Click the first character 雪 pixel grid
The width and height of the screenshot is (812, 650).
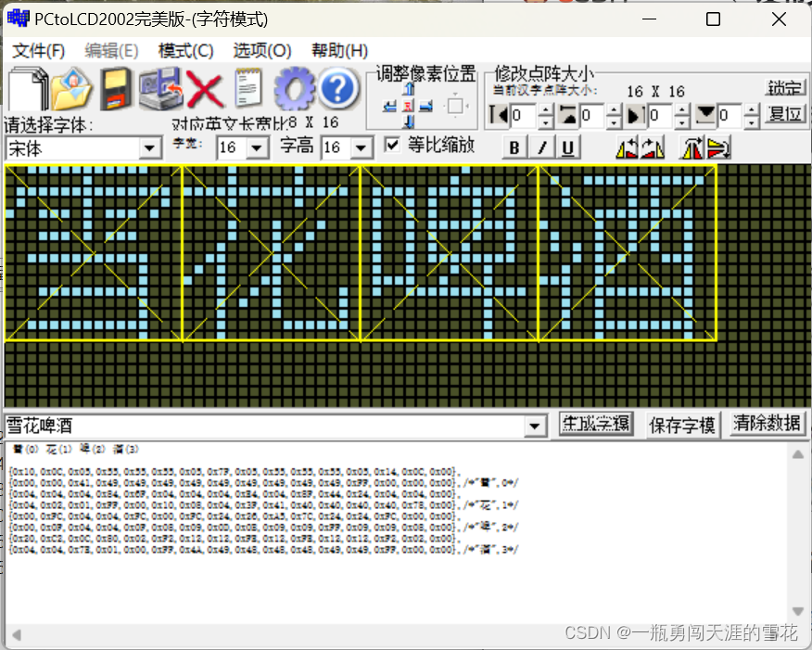94,253
